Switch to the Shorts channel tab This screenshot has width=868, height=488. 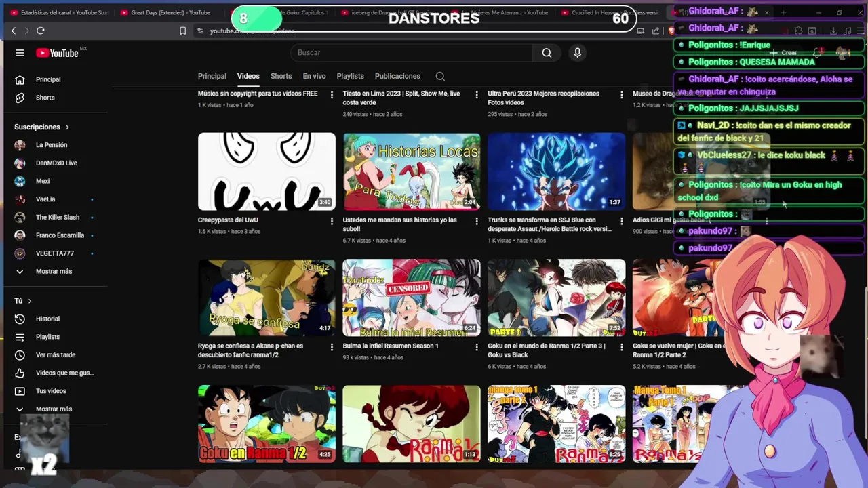pyautogui.click(x=281, y=76)
